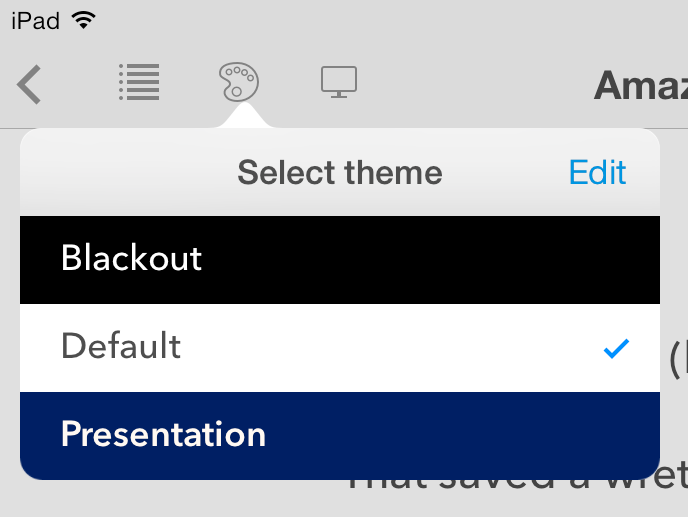Tap the document title starting with "Amaz"
This screenshot has height=517, width=688.
click(641, 85)
